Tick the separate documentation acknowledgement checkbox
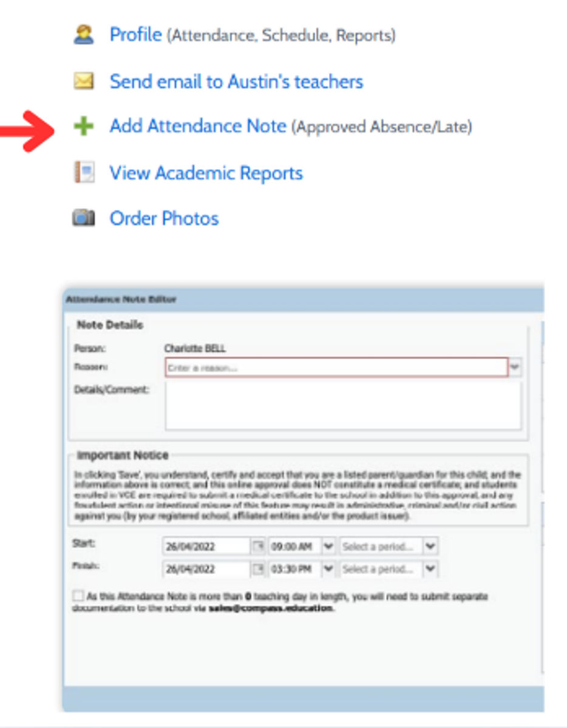567x728 pixels. click(78, 596)
